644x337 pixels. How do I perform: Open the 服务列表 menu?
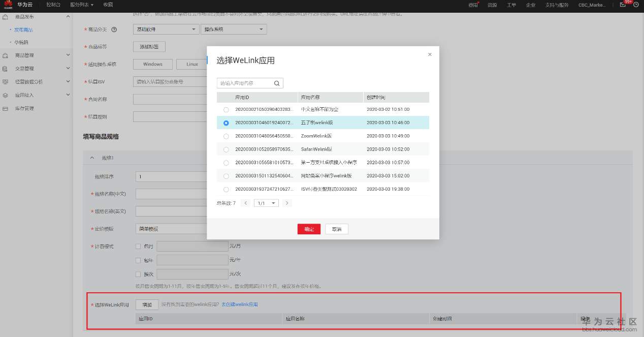[82, 5]
